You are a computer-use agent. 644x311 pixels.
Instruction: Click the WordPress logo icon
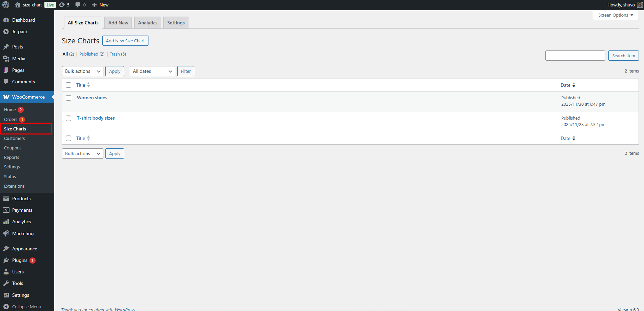tap(6, 5)
